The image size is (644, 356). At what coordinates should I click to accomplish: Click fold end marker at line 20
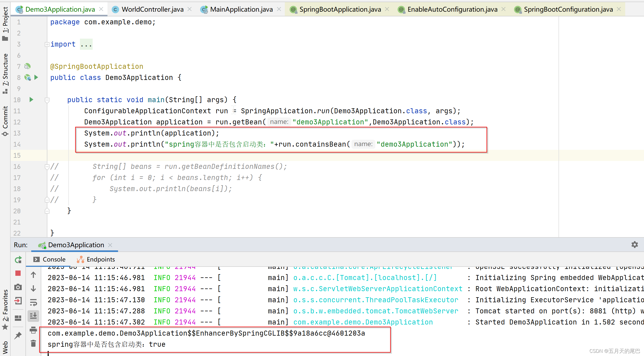(47, 211)
